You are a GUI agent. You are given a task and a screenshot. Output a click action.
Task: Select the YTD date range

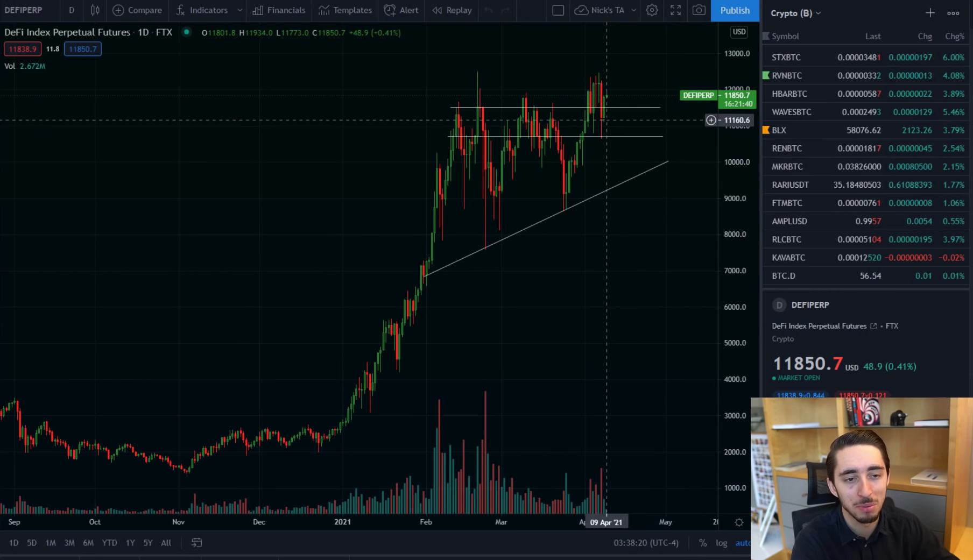pyautogui.click(x=109, y=543)
